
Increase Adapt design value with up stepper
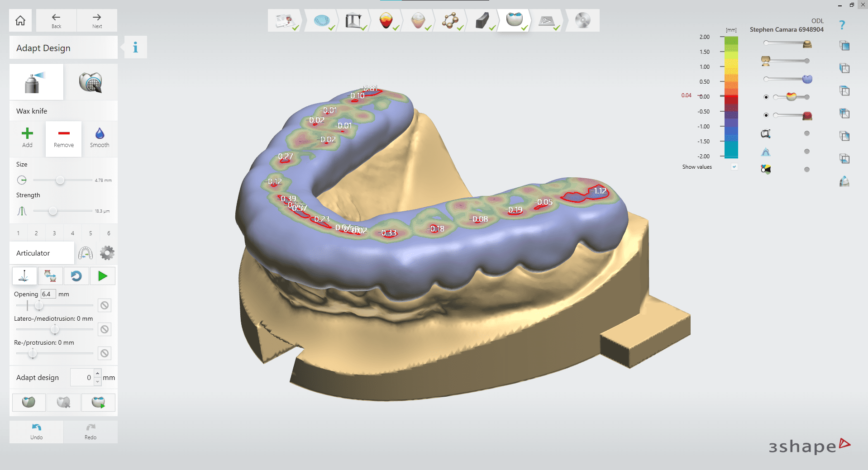click(x=98, y=374)
